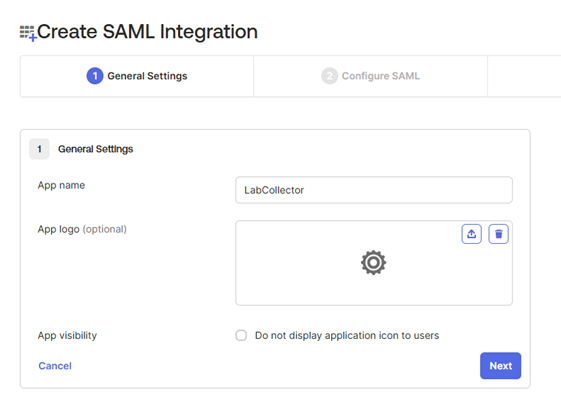Click the App name label
The height and width of the screenshot is (414, 561).
click(62, 185)
